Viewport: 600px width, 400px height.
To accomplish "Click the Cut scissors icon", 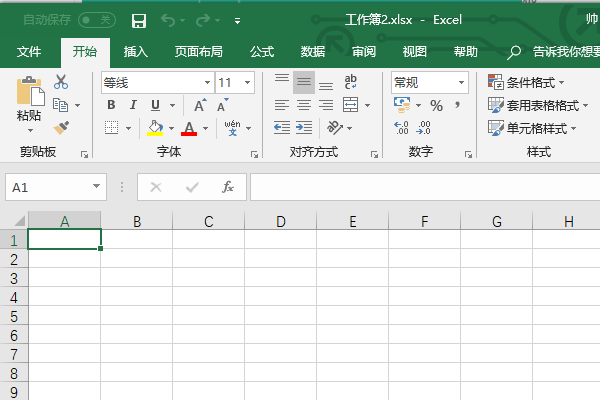I will click(61, 82).
